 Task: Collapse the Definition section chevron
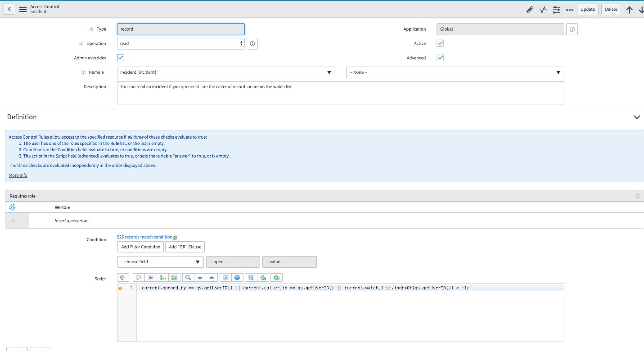pos(637,117)
